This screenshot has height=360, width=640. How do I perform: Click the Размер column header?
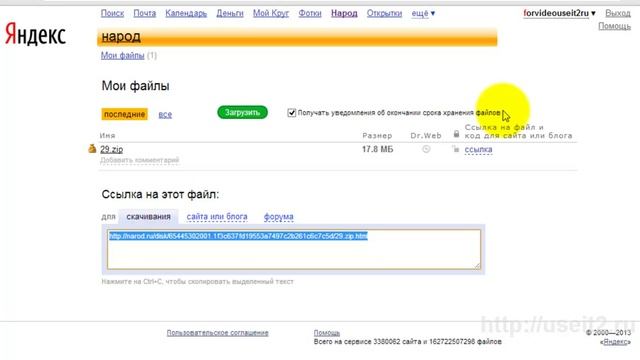(x=377, y=136)
